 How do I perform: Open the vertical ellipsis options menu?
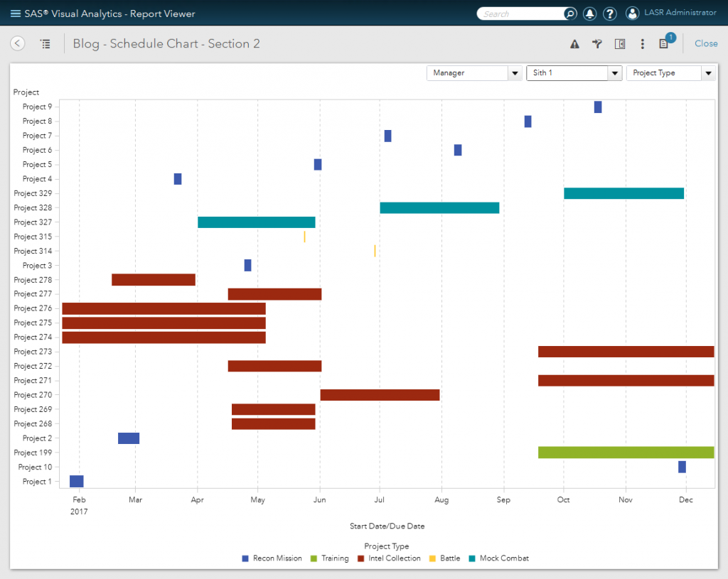tap(642, 43)
